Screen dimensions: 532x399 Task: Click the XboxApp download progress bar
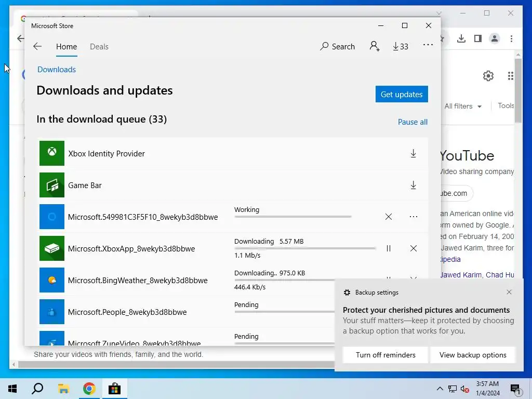point(305,248)
